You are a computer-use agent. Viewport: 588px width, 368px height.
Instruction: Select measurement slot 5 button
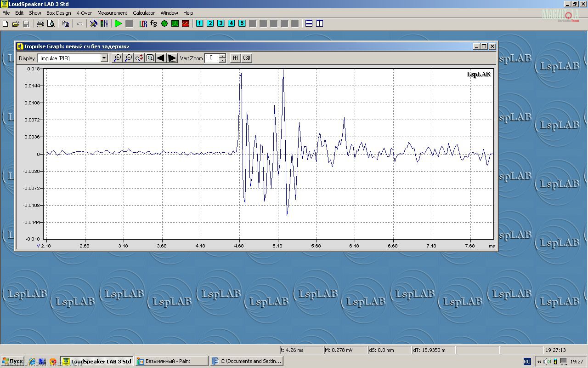click(242, 23)
